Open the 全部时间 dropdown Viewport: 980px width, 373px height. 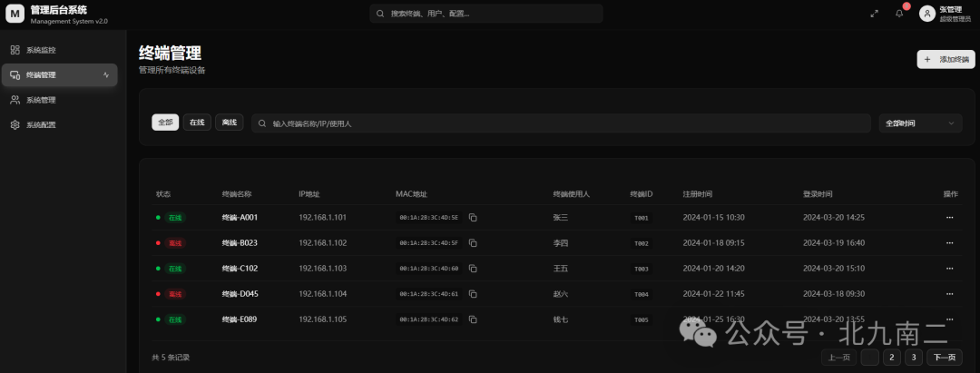pyautogui.click(x=920, y=123)
